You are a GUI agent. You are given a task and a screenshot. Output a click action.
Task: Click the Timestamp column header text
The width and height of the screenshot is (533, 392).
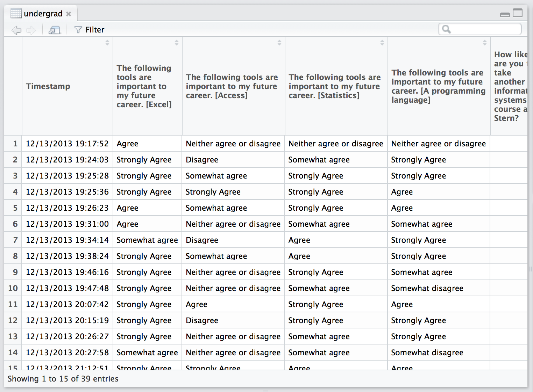[x=48, y=86]
